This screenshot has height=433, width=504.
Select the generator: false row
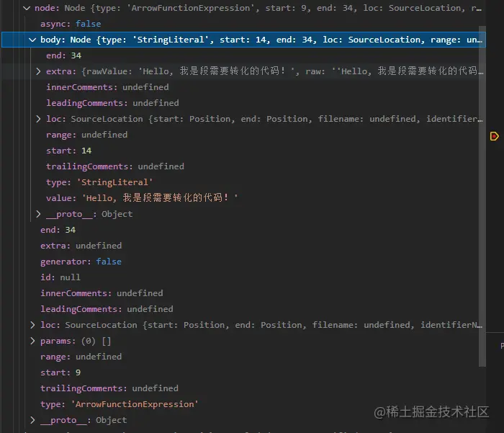(243, 262)
